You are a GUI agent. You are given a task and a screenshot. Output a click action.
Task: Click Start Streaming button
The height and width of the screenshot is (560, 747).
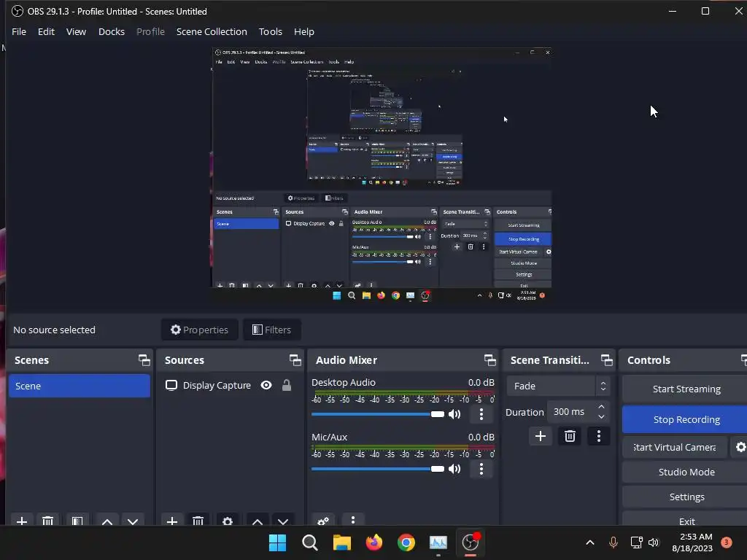(686, 389)
